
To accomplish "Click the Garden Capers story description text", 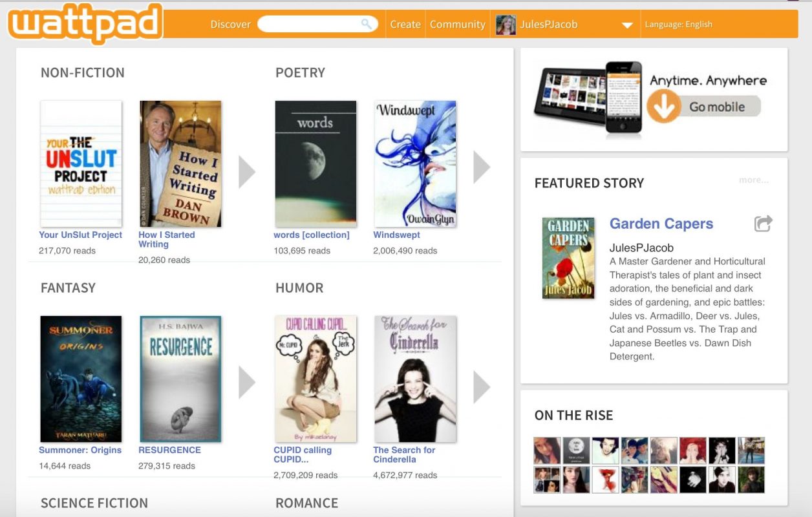I will 687,309.
